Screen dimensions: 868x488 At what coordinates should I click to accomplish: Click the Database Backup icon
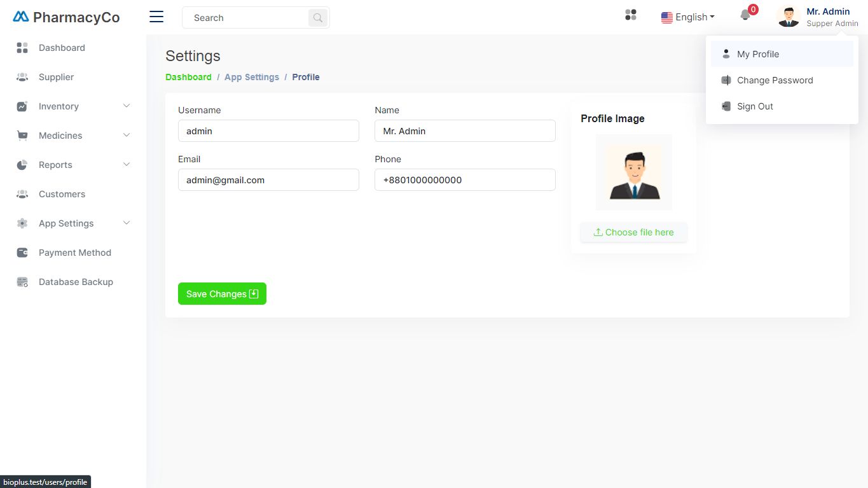[x=22, y=282]
